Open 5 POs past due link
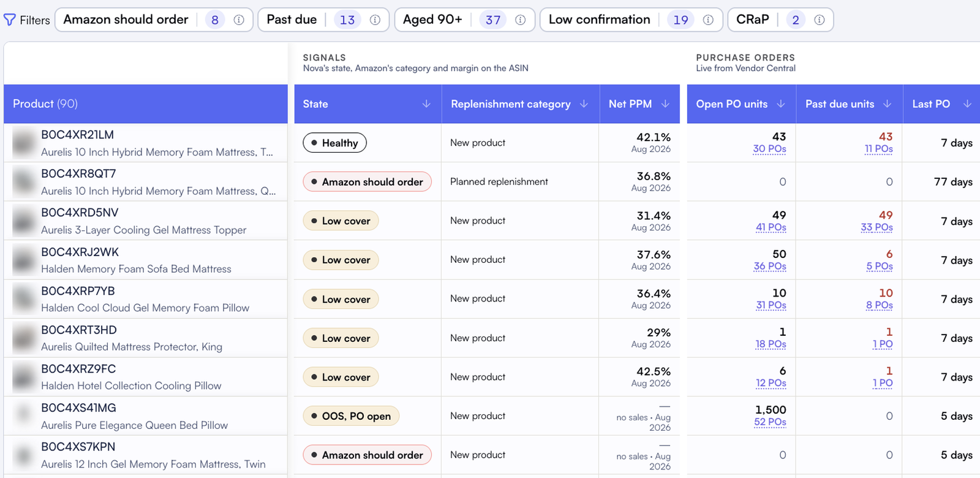Screen dimensions: 980x478 click(x=880, y=267)
